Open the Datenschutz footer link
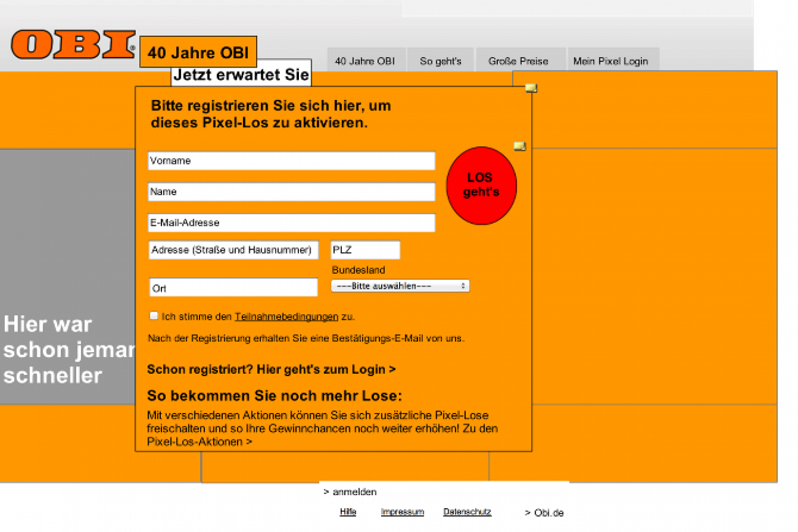Viewport: 798px width, 532px height. pos(467,512)
